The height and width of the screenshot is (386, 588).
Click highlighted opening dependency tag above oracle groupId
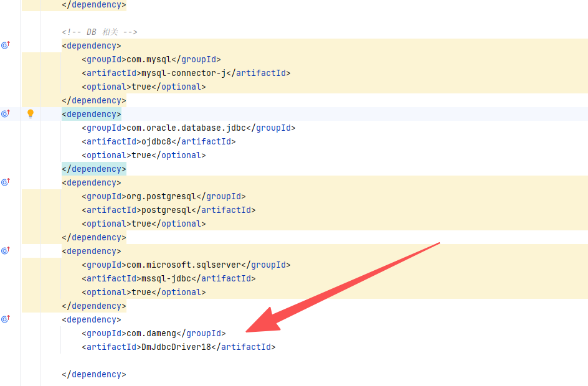pos(92,115)
